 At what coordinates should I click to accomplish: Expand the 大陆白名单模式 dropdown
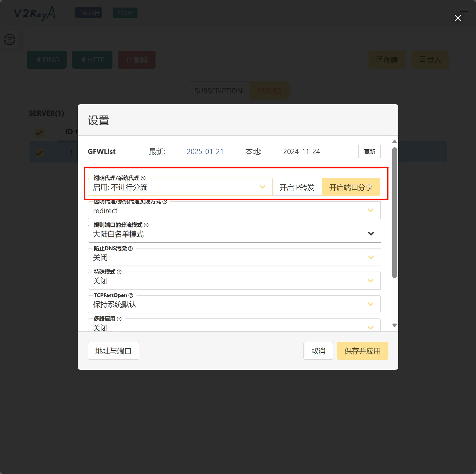234,234
